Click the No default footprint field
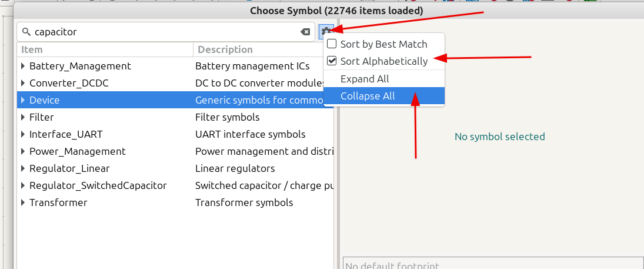 (x=493, y=263)
